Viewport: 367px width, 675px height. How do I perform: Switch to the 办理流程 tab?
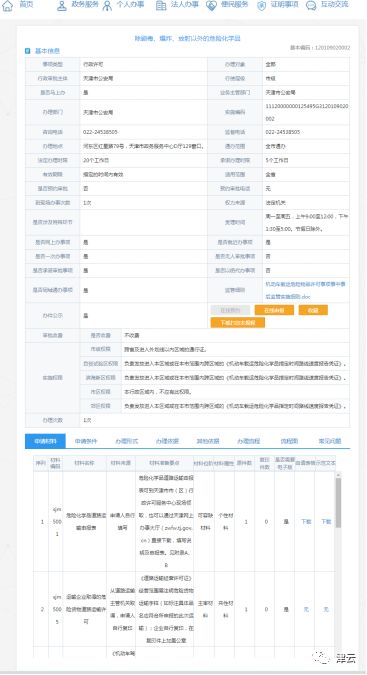pos(248,441)
